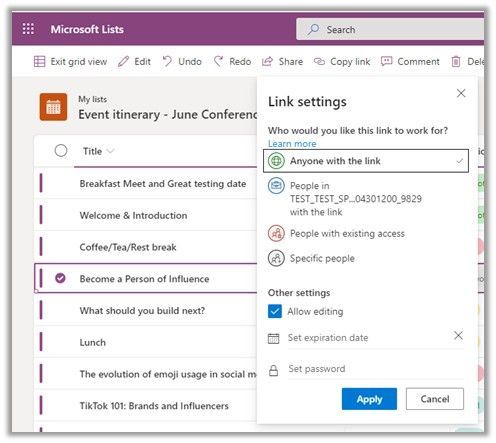Choose the Specific people option

point(366,258)
